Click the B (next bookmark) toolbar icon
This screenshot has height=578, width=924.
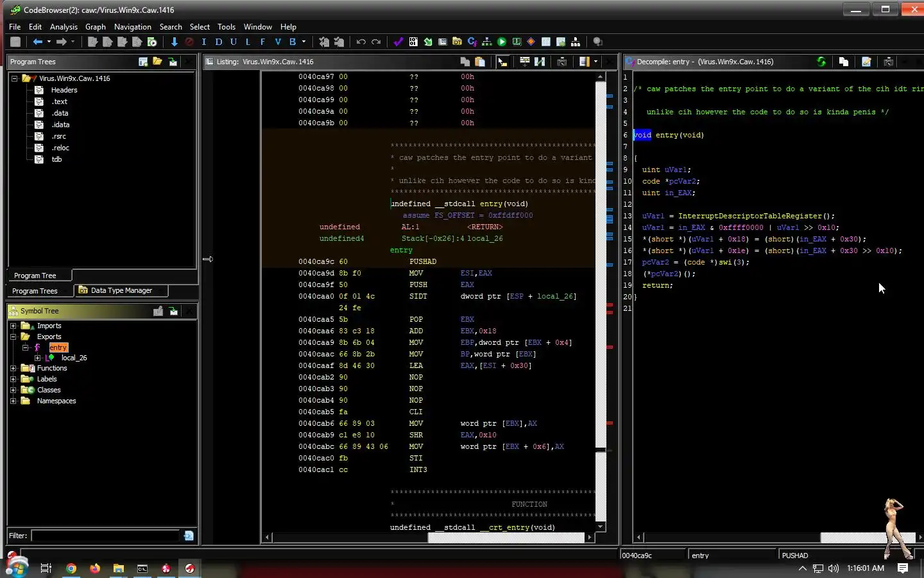click(293, 42)
